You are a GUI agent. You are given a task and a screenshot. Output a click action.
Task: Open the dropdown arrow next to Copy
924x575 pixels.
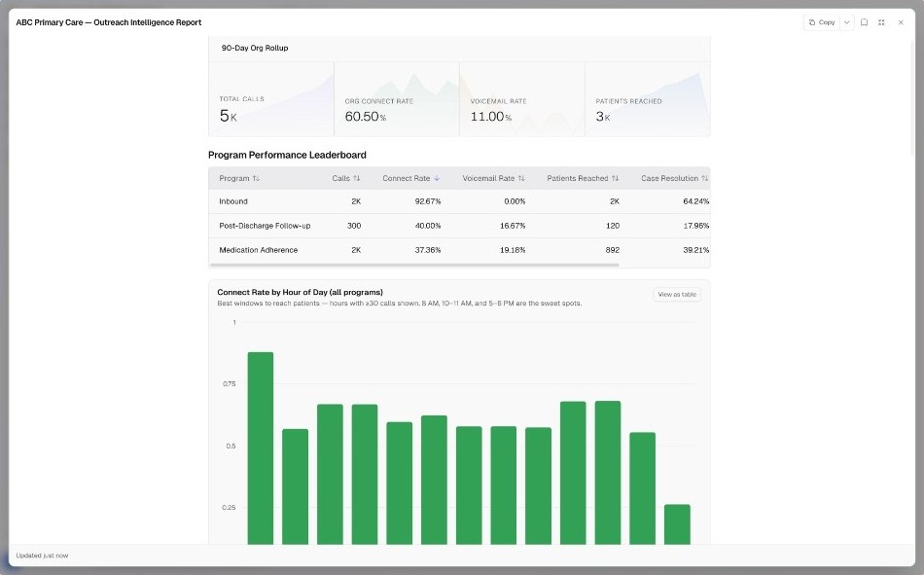(x=847, y=22)
